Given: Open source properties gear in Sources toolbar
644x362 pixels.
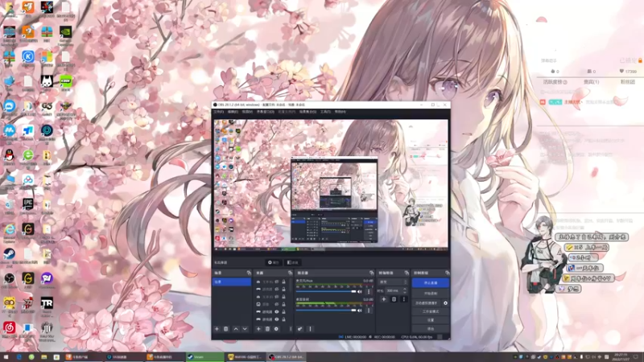Looking at the screenshot, I should [276, 329].
